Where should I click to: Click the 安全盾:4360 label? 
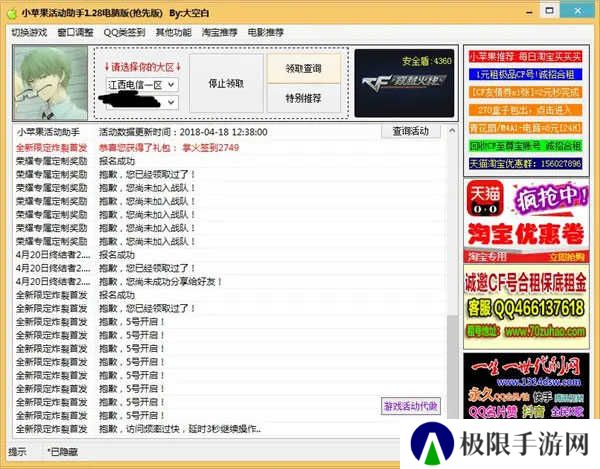click(x=426, y=61)
